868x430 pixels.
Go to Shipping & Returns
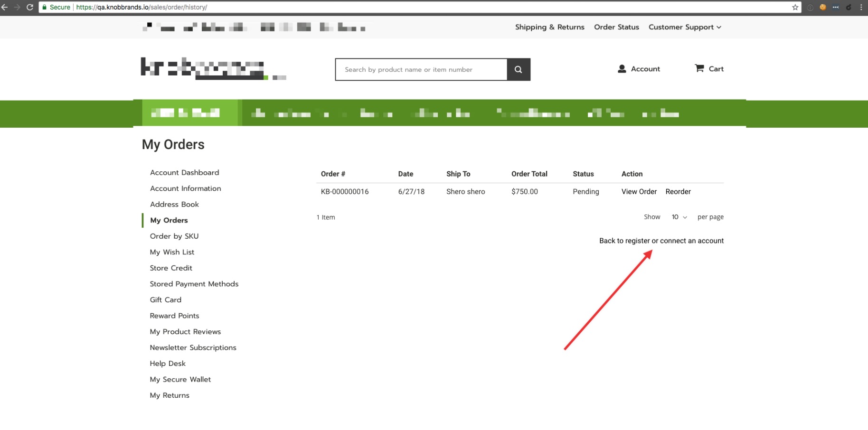549,27
